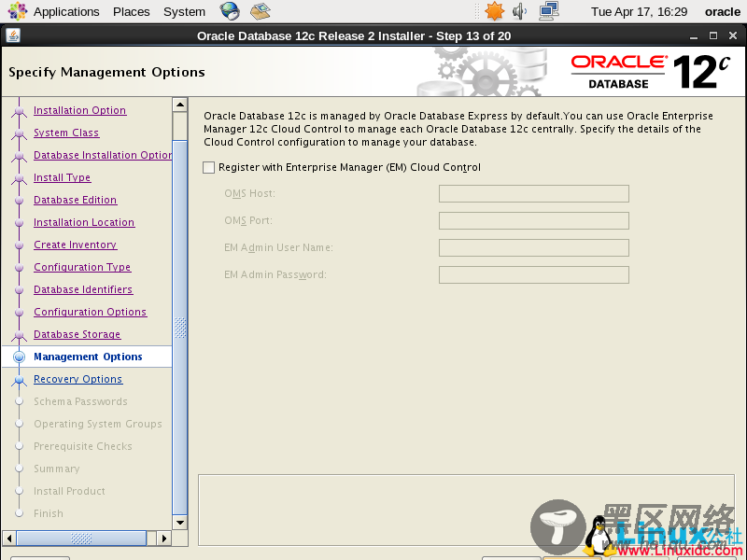
Task: Click the Operating System Groups step
Action: click(x=98, y=424)
